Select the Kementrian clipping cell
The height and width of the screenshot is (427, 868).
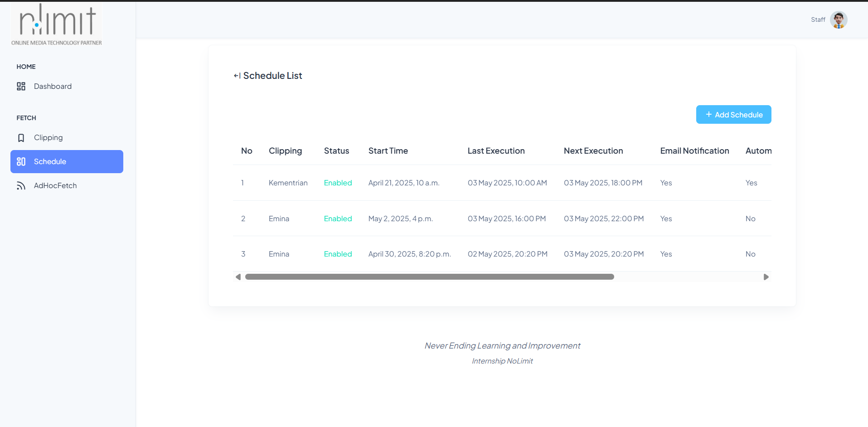(288, 183)
